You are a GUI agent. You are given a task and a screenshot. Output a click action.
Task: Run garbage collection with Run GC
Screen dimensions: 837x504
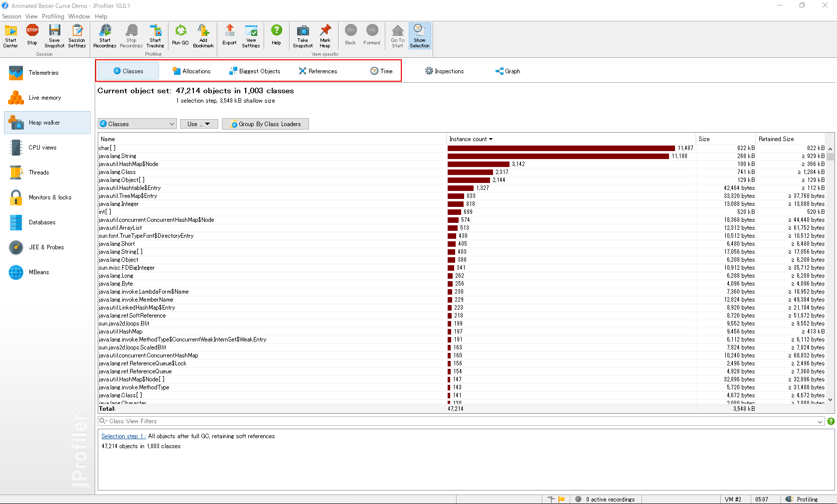click(x=180, y=36)
